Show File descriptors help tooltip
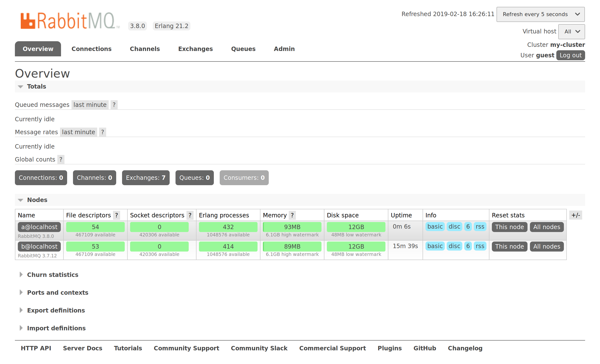Viewport: 600px width, 364px height. pyautogui.click(x=116, y=215)
